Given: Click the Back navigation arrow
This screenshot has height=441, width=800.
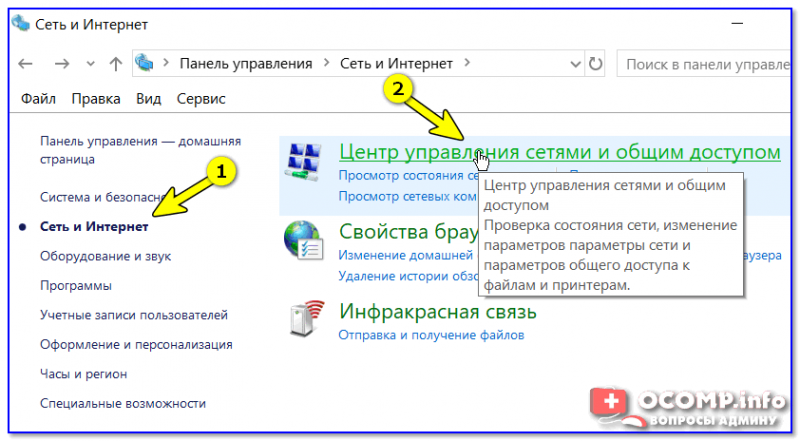Looking at the screenshot, I should coord(26,64).
